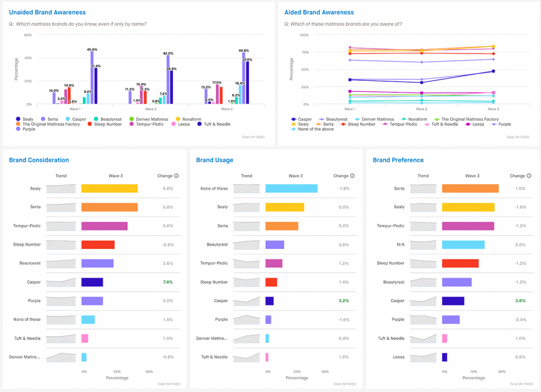Toggle Sealy series in Aided legend
The width and height of the screenshot is (541, 392).
pos(300,124)
